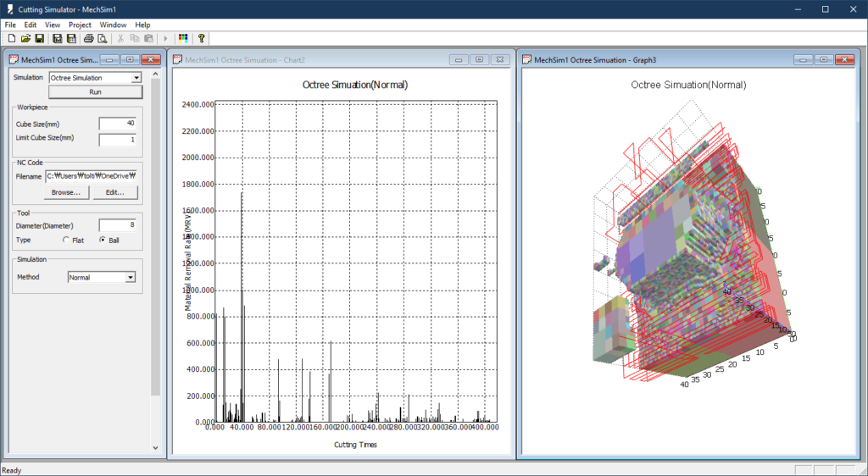This screenshot has width=868, height=476.
Task: Click the settings panel scroll down arrow
Action: point(155,447)
